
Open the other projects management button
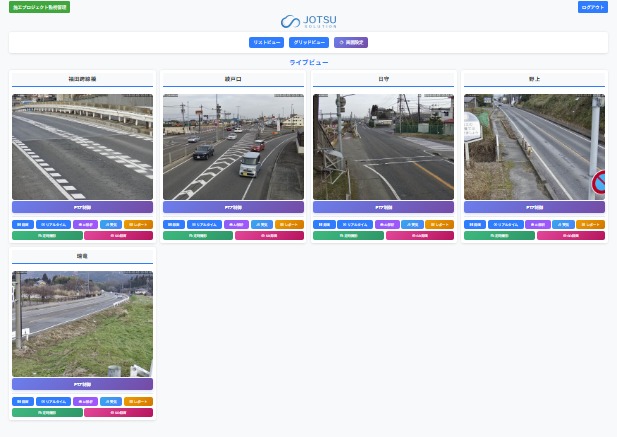pyautogui.click(x=39, y=7)
